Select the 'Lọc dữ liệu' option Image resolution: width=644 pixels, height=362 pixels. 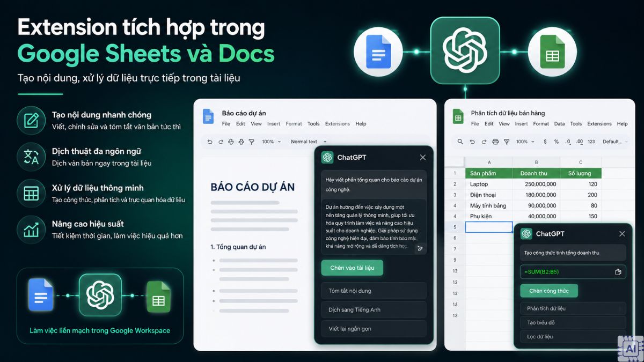click(573, 337)
